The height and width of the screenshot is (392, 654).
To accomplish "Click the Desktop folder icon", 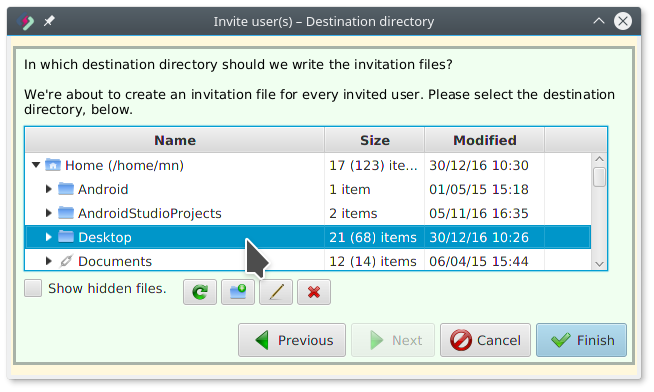I will (x=66, y=237).
